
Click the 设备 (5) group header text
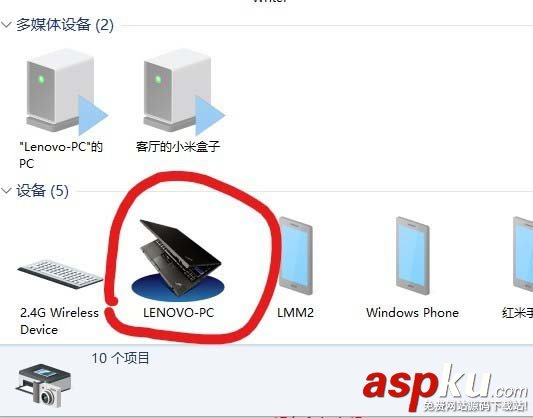coord(42,191)
